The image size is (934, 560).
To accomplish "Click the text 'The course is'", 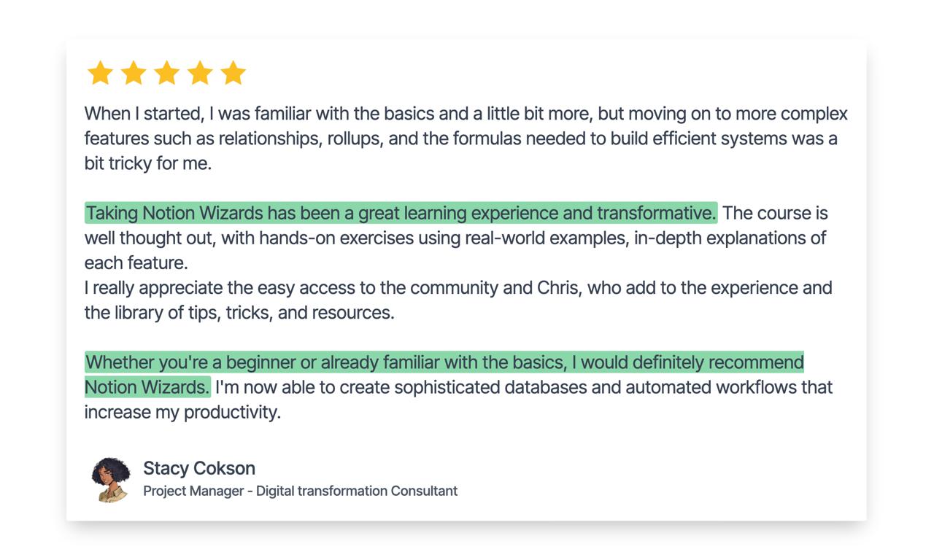I will click(775, 213).
